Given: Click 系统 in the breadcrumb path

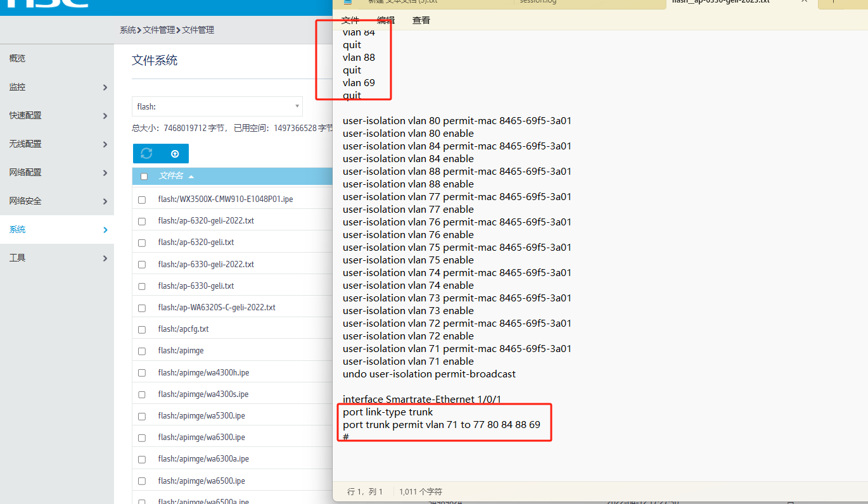Looking at the screenshot, I should 127,30.
